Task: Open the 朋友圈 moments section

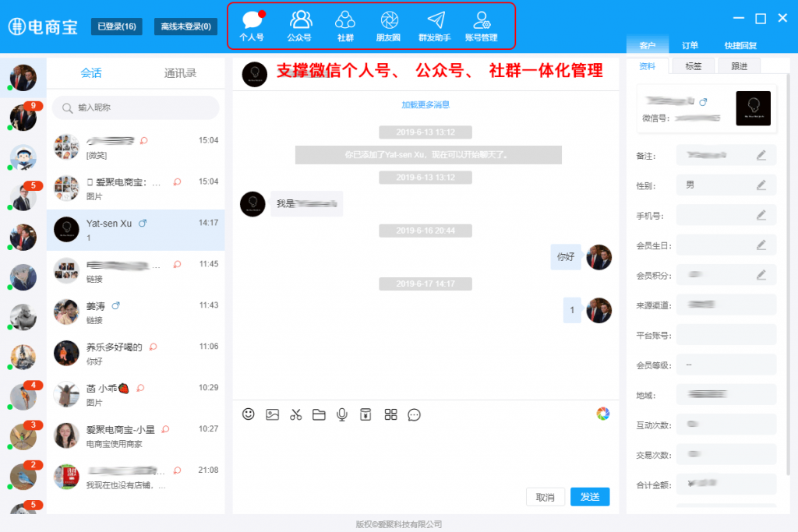Action: [x=389, y=26]
